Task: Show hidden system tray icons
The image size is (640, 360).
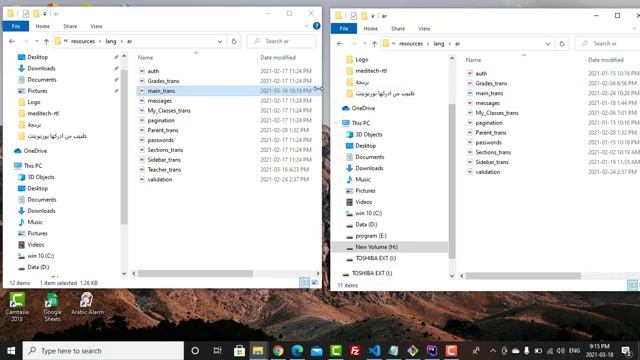Action: pos(493,351)
